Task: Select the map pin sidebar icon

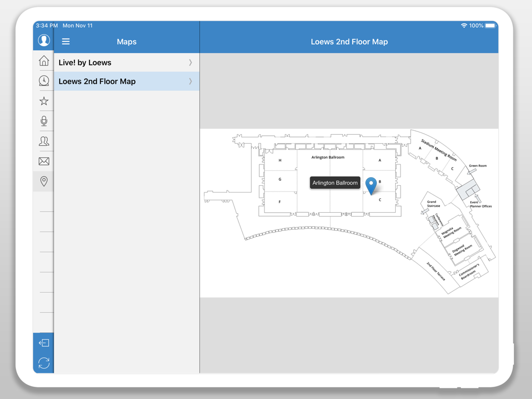Action: tap(44, 181)
